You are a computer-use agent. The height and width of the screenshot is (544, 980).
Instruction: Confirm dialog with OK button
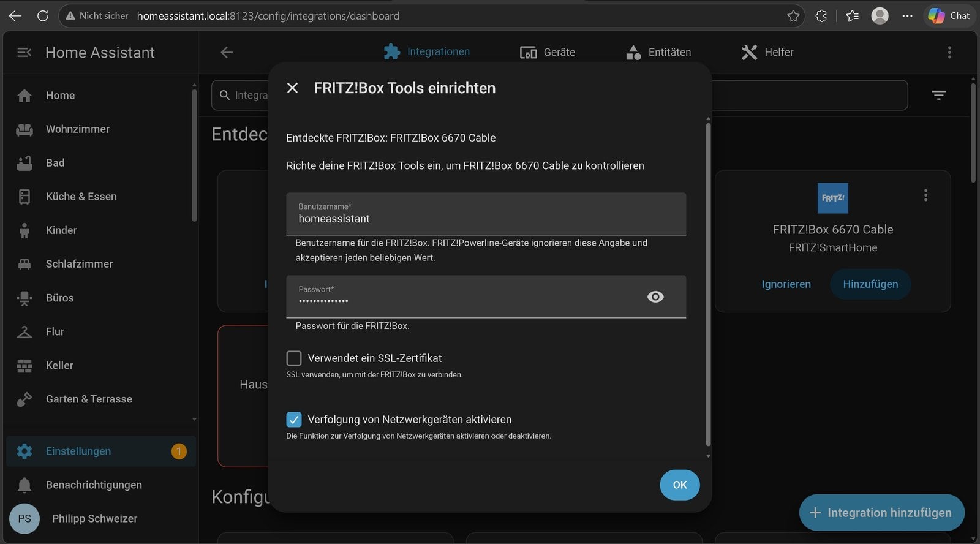click(680, 485)
